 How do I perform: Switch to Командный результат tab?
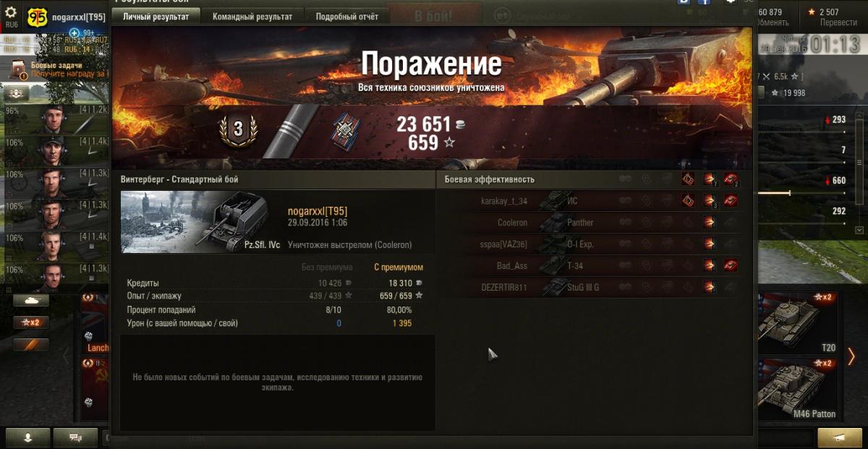(252, 17)
